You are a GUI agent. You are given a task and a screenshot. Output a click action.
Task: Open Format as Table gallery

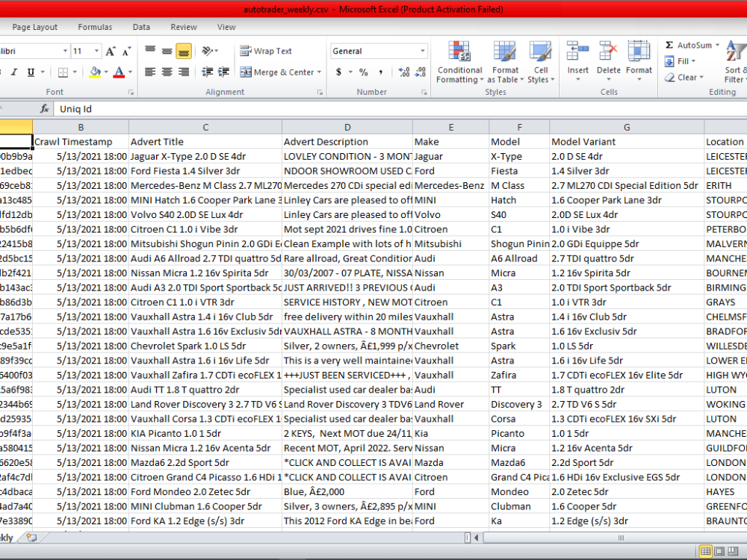pyautogui.click(x=505, y=62)
